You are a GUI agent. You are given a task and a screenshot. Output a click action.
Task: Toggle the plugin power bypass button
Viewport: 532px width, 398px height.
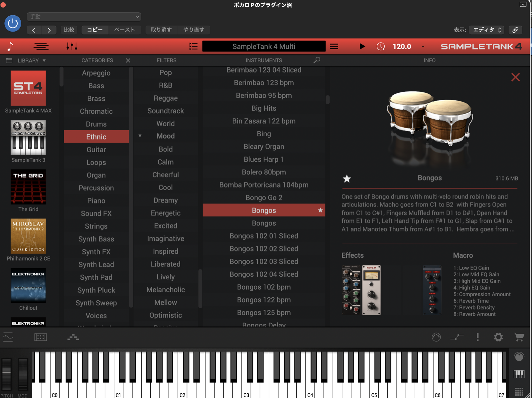[x=13, y=24]
